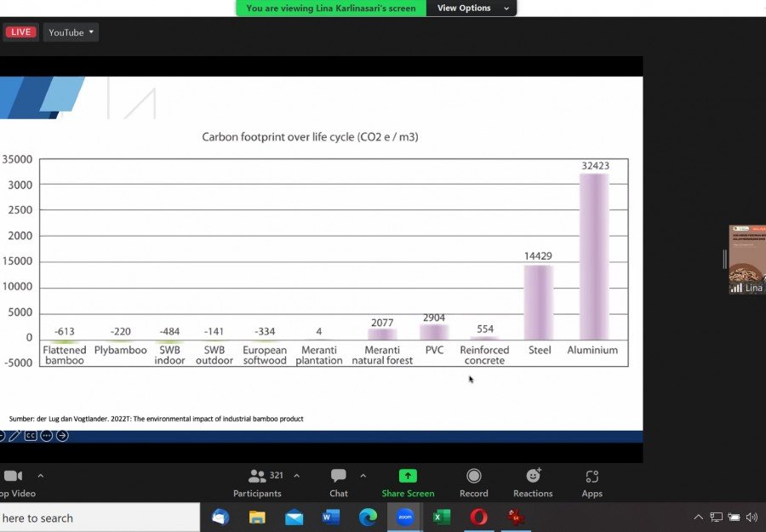766x532 pixels.
Task: Click the Windows taskbar search box
Action: click(x=100, y=518)
